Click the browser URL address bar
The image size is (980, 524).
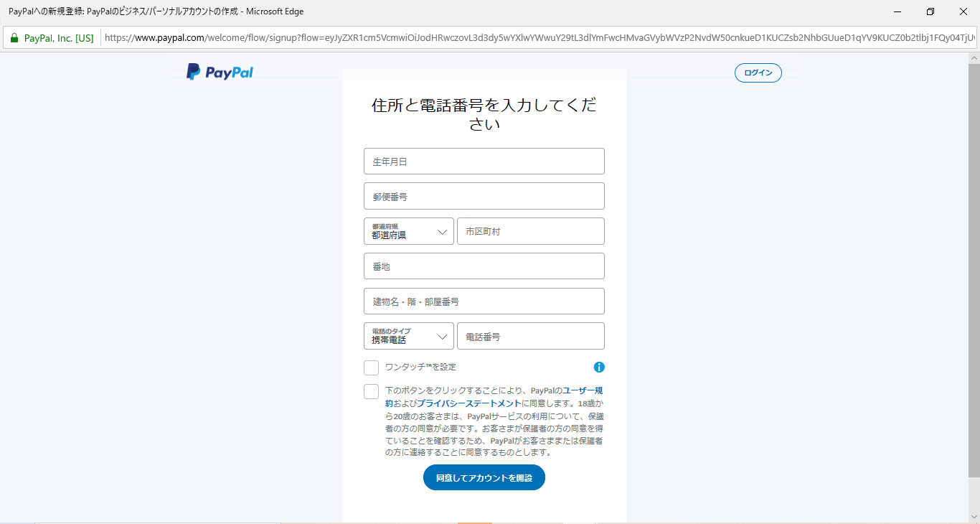pyautogui.click(x=540, y=38)
